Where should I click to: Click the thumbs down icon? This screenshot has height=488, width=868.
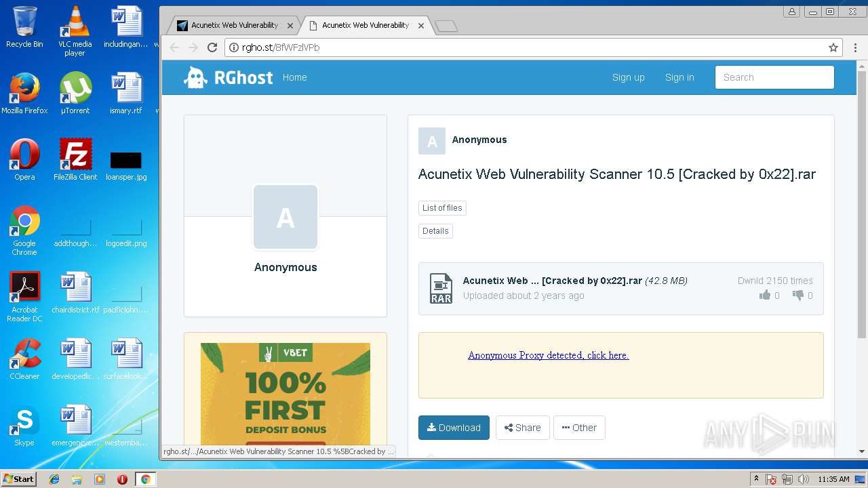[x=798, y=295]
